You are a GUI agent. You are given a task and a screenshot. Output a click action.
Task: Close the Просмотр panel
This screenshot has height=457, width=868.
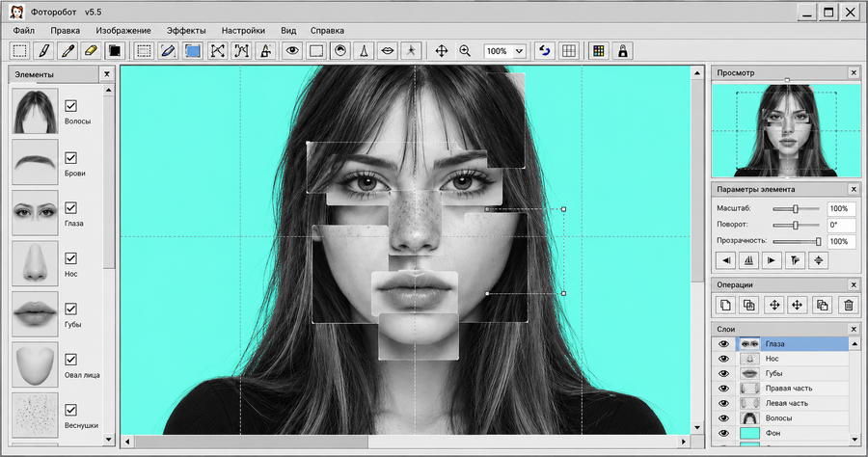click(x=854, y=72)
